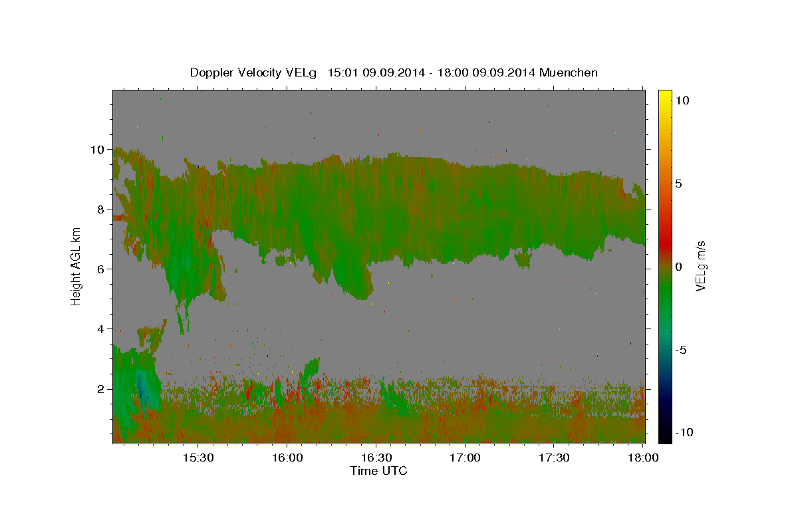This screenshot has height=532, width=798.
Task: Click the height axis label 4
Action: point(102,329)
